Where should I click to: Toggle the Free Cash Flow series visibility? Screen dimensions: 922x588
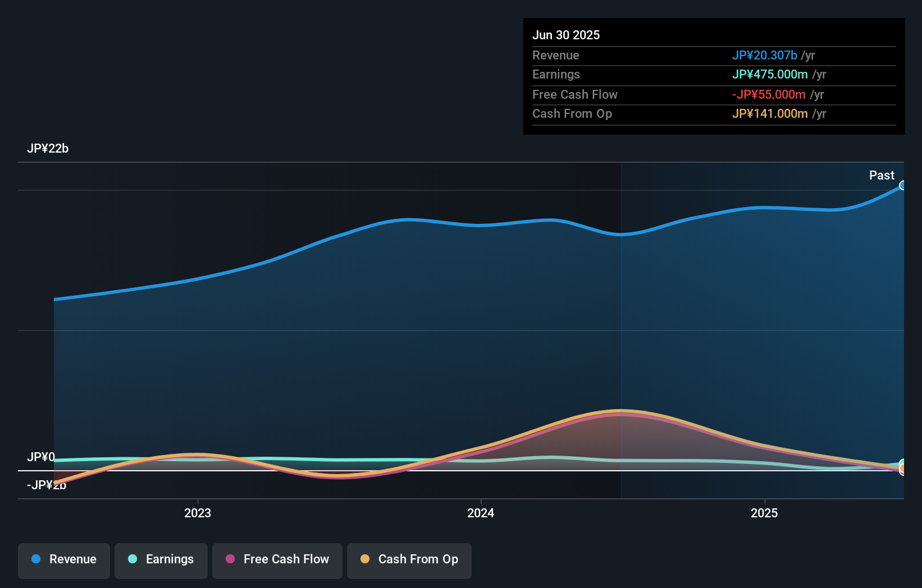pyautogui.click(x=277, y=560)
